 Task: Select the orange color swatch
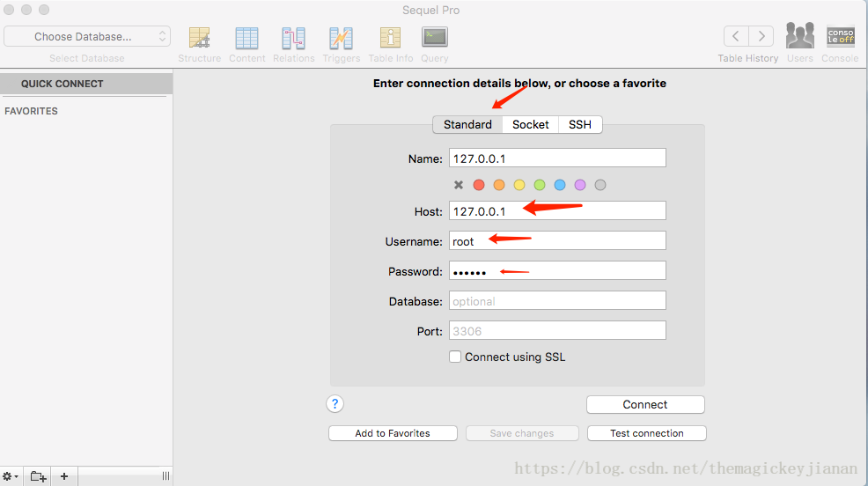[x=499, y=185]
